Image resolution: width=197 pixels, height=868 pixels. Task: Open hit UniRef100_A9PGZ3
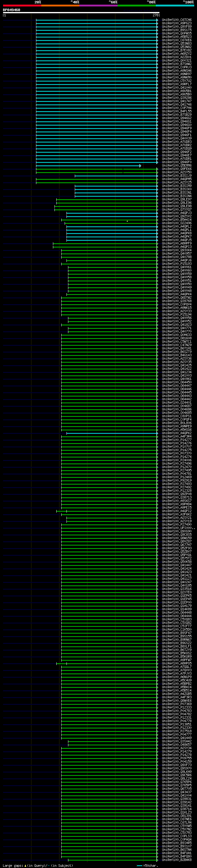[x=177, y=23]
